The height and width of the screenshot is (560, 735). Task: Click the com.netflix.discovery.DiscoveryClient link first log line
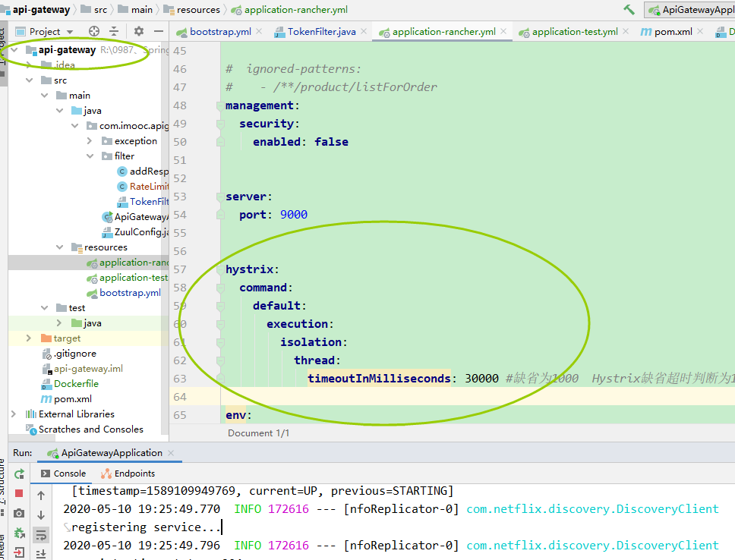click(x=592, y=509)
